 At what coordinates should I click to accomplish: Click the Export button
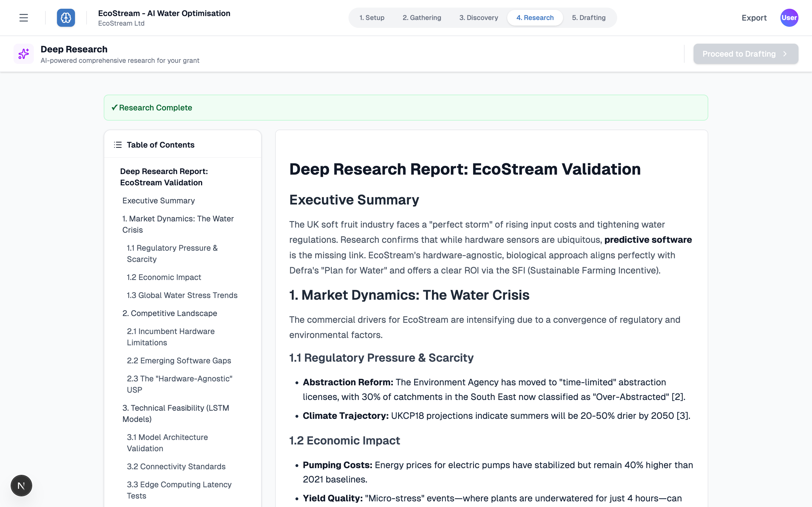tap(754, 18)
